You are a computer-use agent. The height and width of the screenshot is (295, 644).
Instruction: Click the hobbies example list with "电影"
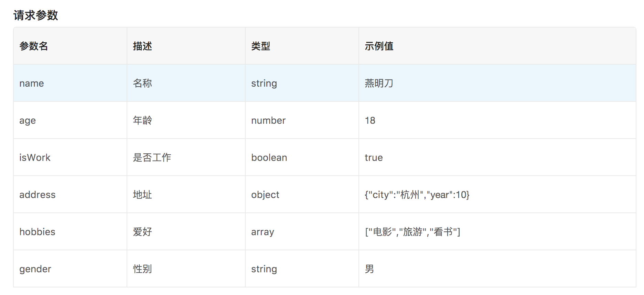point(412,232)
